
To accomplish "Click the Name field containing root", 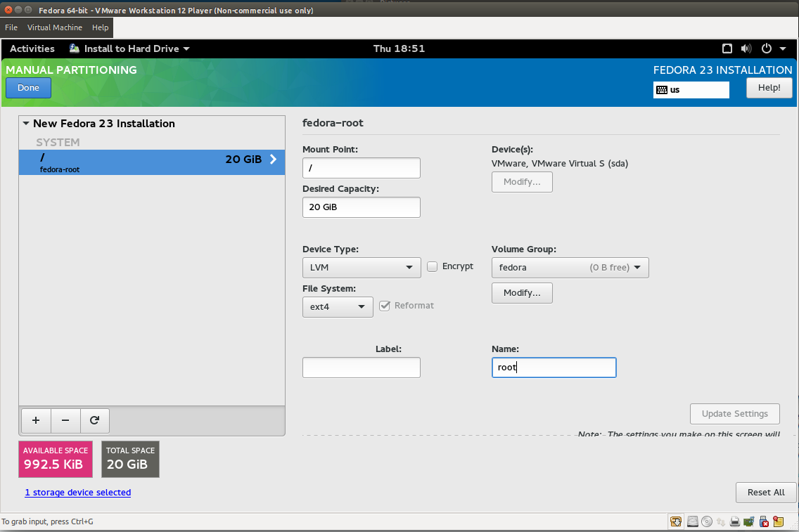I will tap(554, 368).
